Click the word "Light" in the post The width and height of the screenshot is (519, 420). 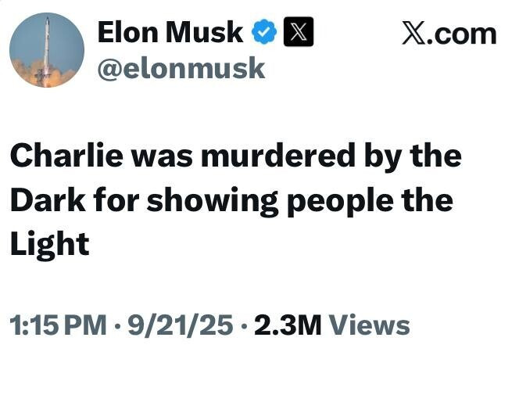pyautogui.click(x=49, y=246)
